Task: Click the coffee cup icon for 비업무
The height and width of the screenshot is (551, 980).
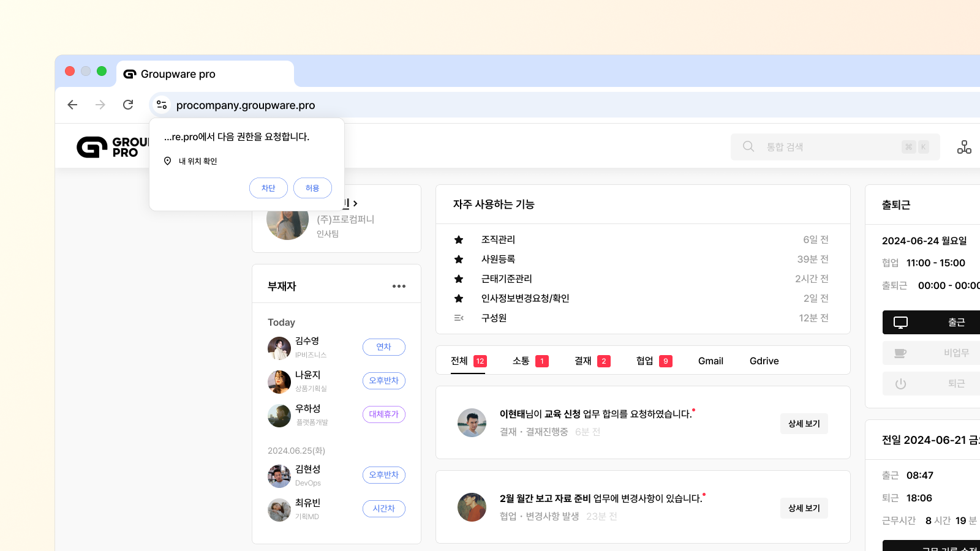Action: [900, 353]
